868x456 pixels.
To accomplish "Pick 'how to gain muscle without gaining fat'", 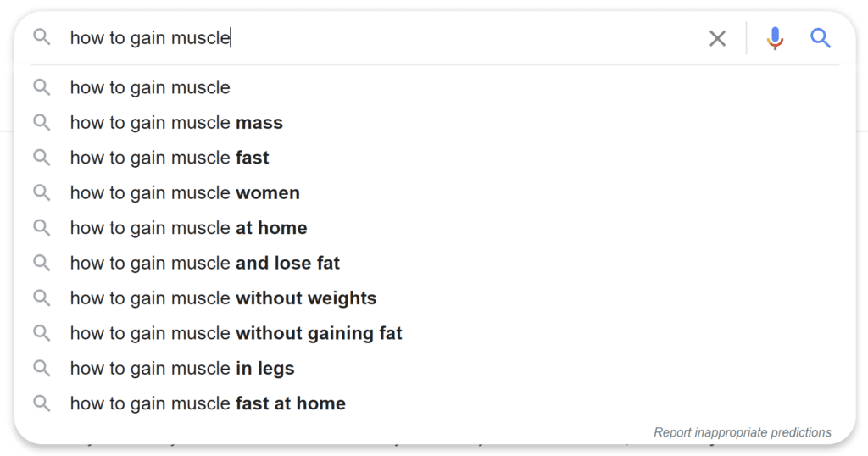I will pos(435,333).
